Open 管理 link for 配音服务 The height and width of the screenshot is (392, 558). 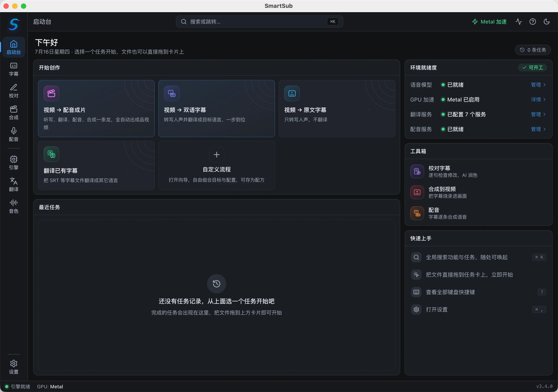pos(536,129)
